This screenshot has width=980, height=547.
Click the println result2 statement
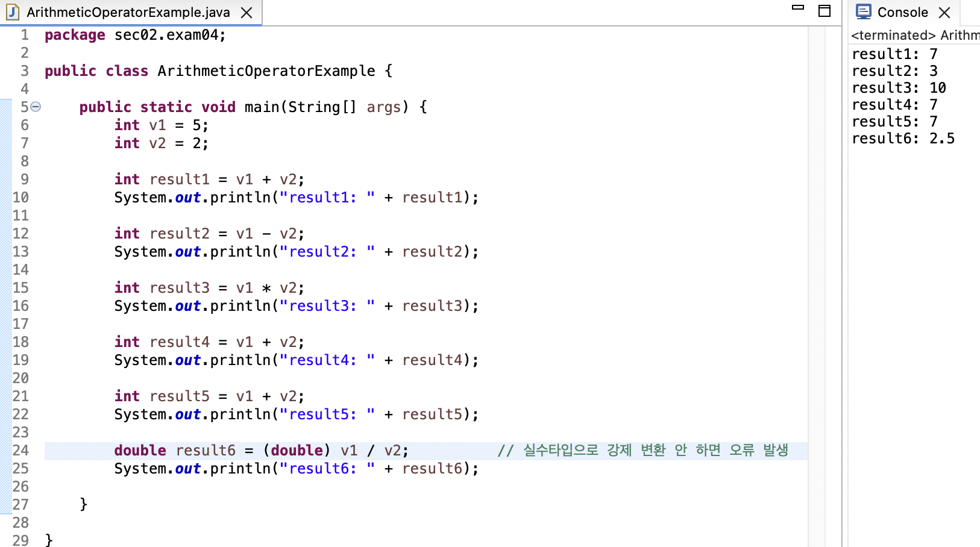pos(297,252)
